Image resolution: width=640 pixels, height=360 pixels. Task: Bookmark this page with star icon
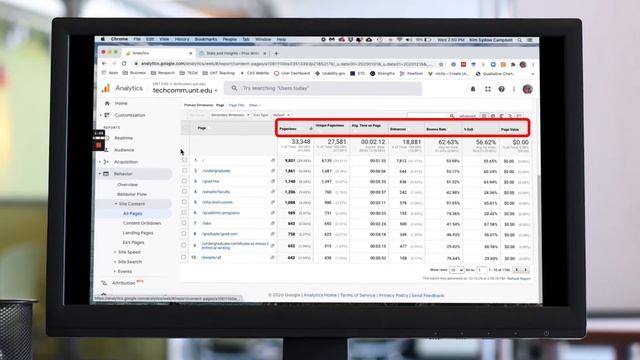(441, 64)
